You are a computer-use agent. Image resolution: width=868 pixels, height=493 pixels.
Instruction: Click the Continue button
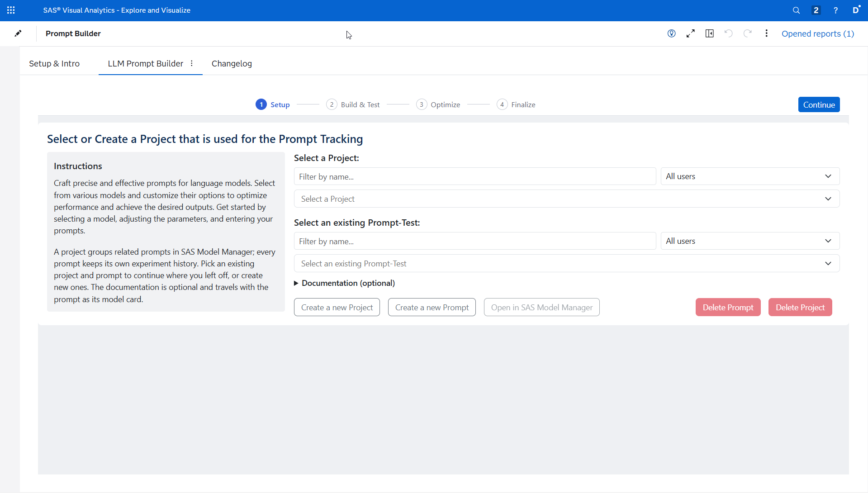(x=819, y=104)
